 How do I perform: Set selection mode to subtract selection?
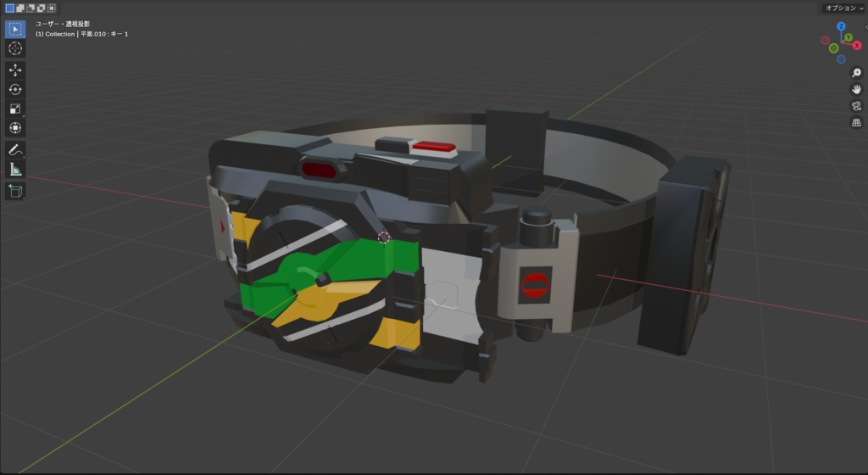[x=31, y=8]
